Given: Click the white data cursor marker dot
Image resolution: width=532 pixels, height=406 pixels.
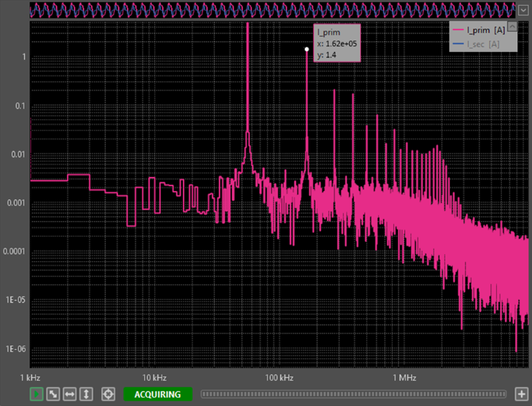Looking at the screenshot, I should click(306, 49).
